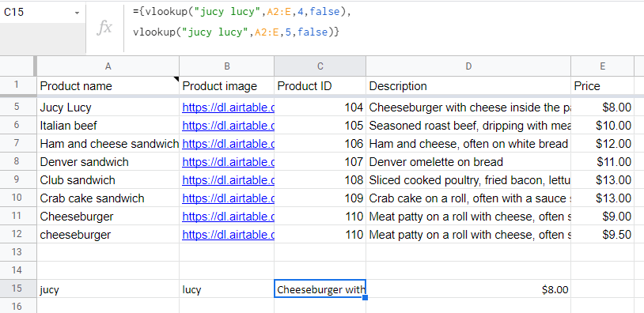Viewport: 644px width, 313px height.
Task: Click the select-all corner box
Action: click(17, 66)
